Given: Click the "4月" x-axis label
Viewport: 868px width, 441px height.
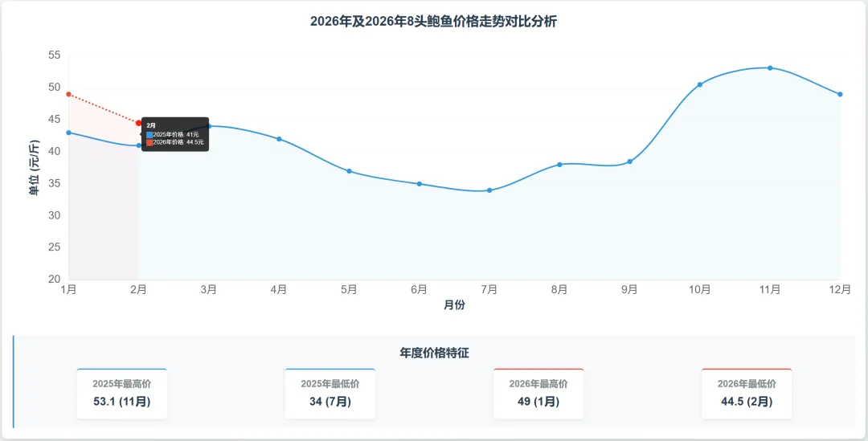Looking at the screenshot, I should [279, 290].
